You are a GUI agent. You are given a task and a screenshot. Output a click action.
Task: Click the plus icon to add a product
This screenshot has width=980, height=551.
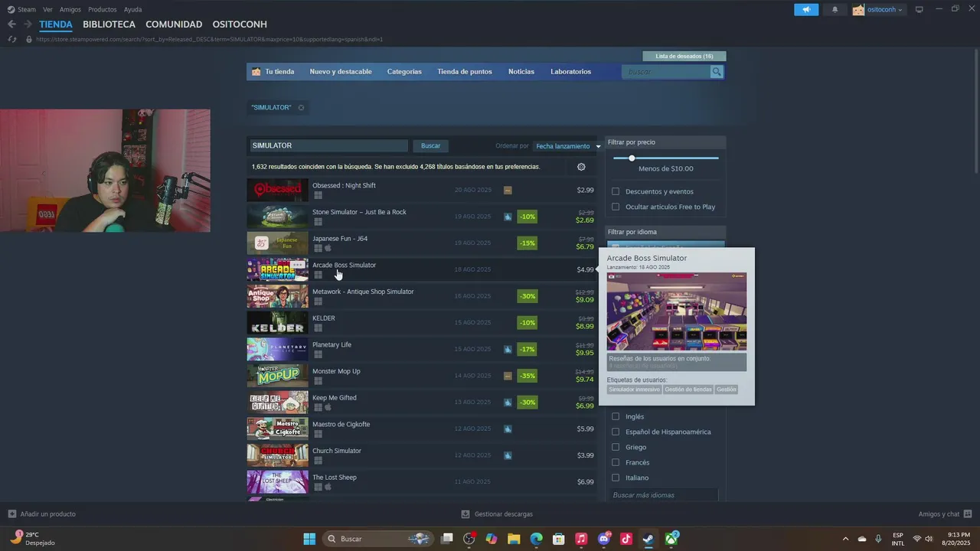tap(11, 514)
